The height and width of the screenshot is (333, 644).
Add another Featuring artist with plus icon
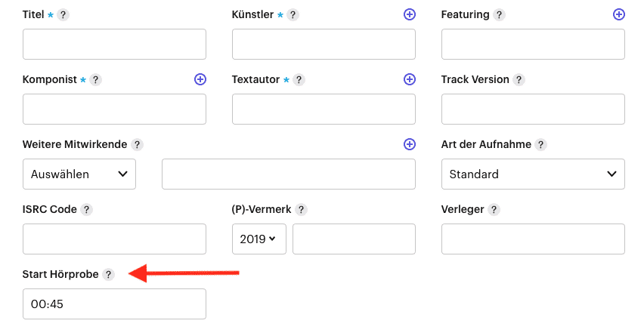point(618,14)
